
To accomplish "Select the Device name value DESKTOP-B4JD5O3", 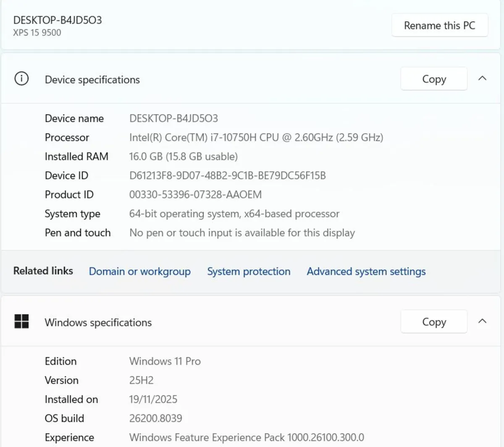I will point(173,118).
